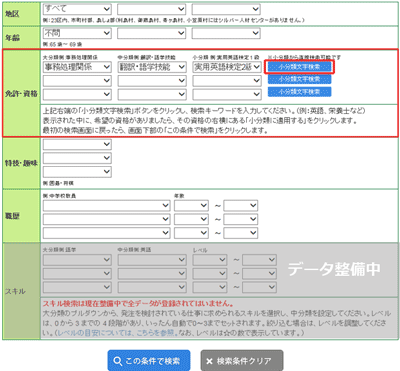This screenshot has height=371, width=400.
Task: Open the 中分類 dropdown showing 翻訳・語学技能
Action: 152,67
